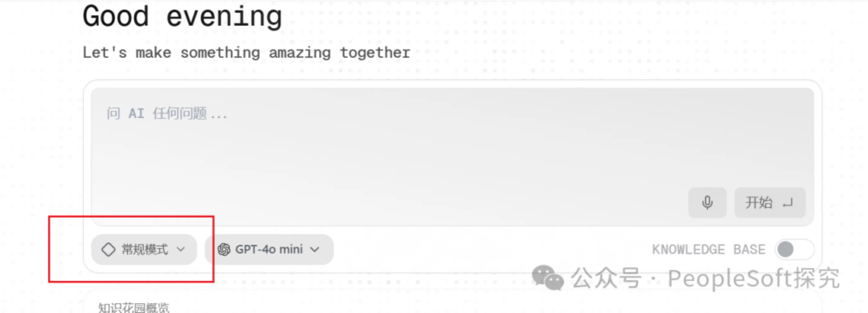Click the diamond icon beside 常规模式
Viewport: 868px width, 313px height.
(x=109, y=250)
